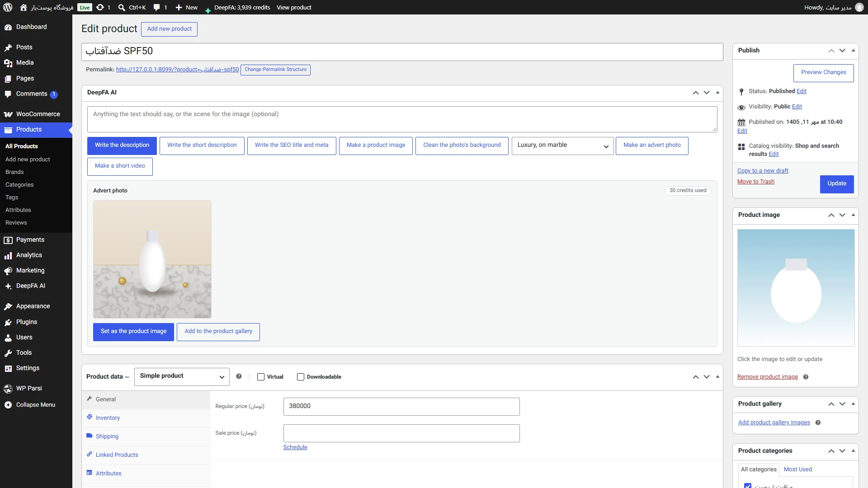The height and width of the screenshot is (488, 868).
Task: Open the 'Luxury, on marble' style dropdown
Action: pyautogui.click(x=562, y=145)
